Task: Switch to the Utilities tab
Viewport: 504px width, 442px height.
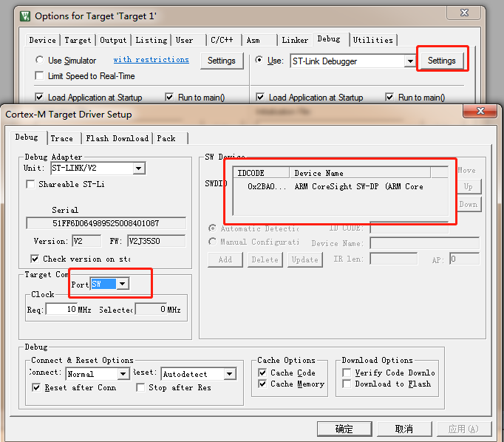Action: [x=373, y=40]
